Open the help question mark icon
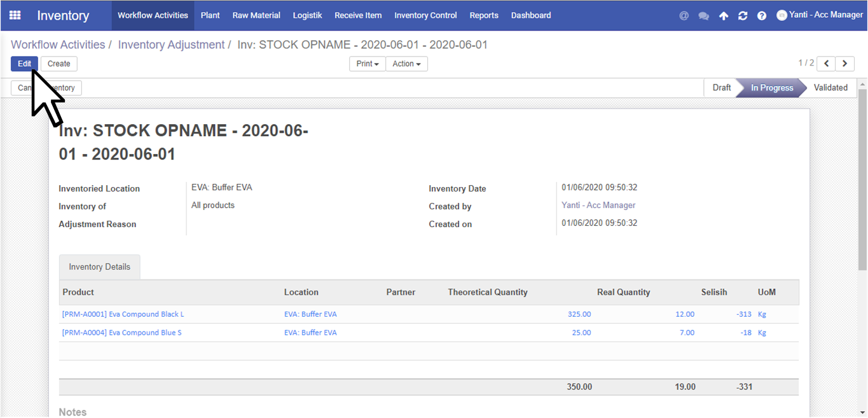The width and height of the screenshot is (868, 418). (762, 16)
